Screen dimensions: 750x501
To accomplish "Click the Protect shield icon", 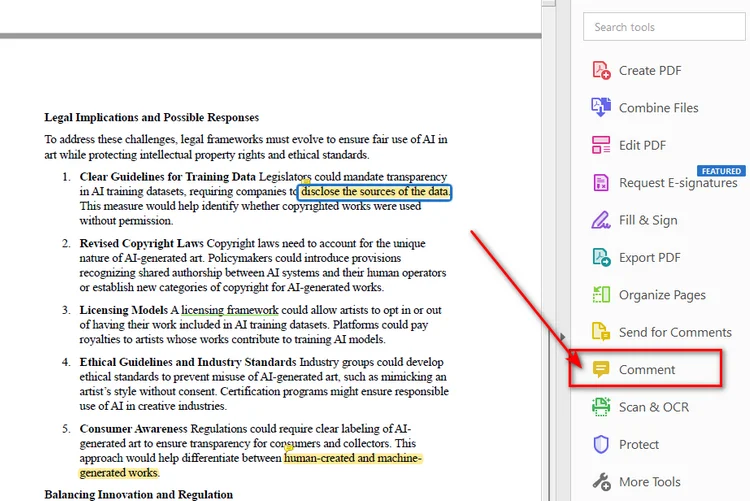I will (x=601, y=444).
